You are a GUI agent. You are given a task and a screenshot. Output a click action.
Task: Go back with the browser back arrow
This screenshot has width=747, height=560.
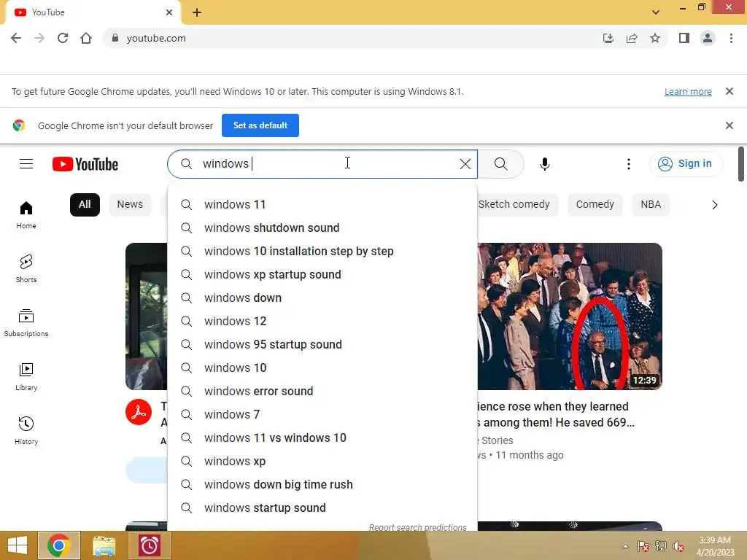[16, 38]
